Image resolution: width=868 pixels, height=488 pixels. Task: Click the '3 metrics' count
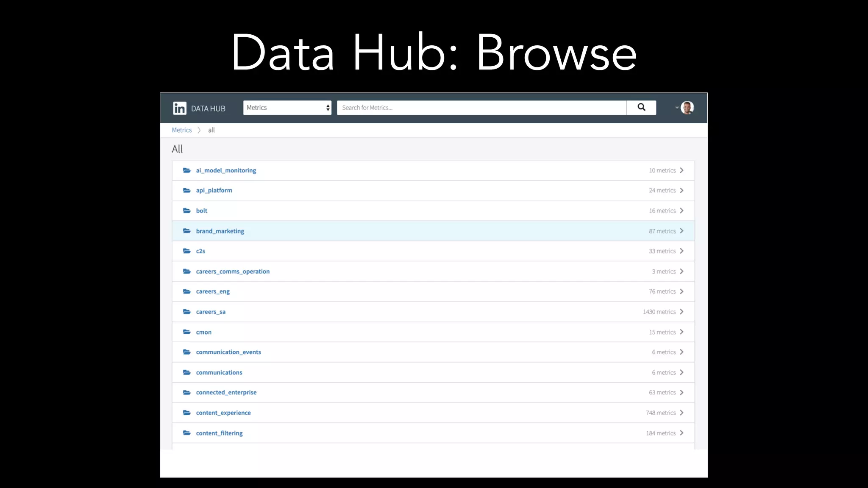[664, 271]
